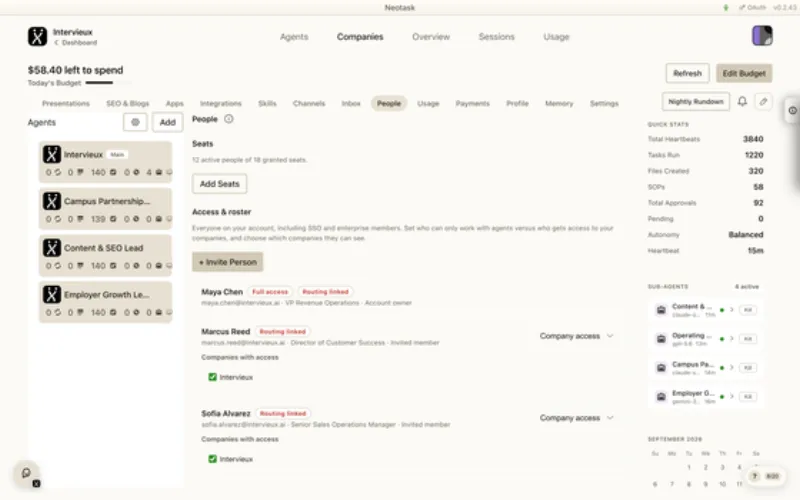The height and width of the screenshot is (500, 800).
Task: Click the Intervieux main agent avatar
Action: [x=52, y=154]
